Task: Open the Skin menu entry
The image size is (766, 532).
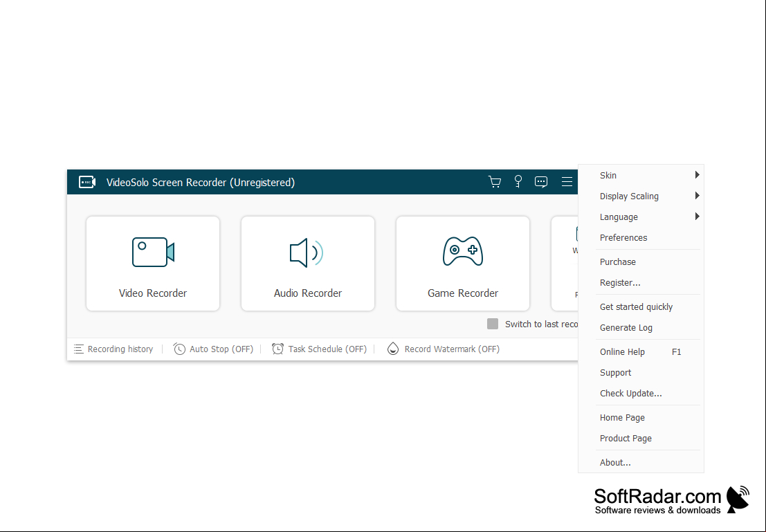Action: [x=641, y=176]
